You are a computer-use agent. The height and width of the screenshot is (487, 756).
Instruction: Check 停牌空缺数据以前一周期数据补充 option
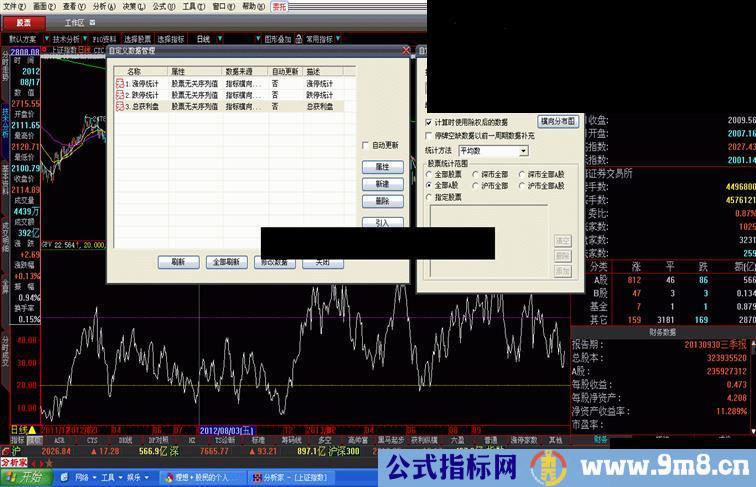[x=429, y=135]
